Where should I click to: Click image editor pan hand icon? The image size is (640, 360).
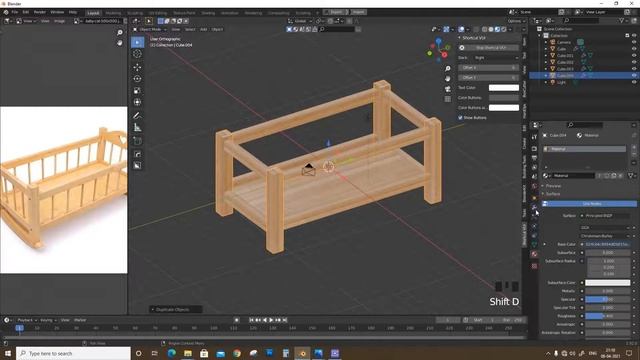pyautogui.click(x=120, y=42)
